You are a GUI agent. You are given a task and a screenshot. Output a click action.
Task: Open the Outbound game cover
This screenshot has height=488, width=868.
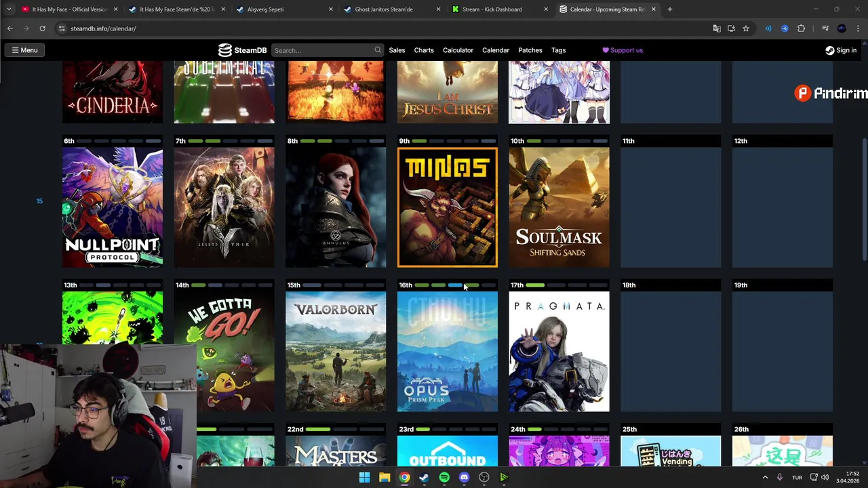click(x=448, y=451)
